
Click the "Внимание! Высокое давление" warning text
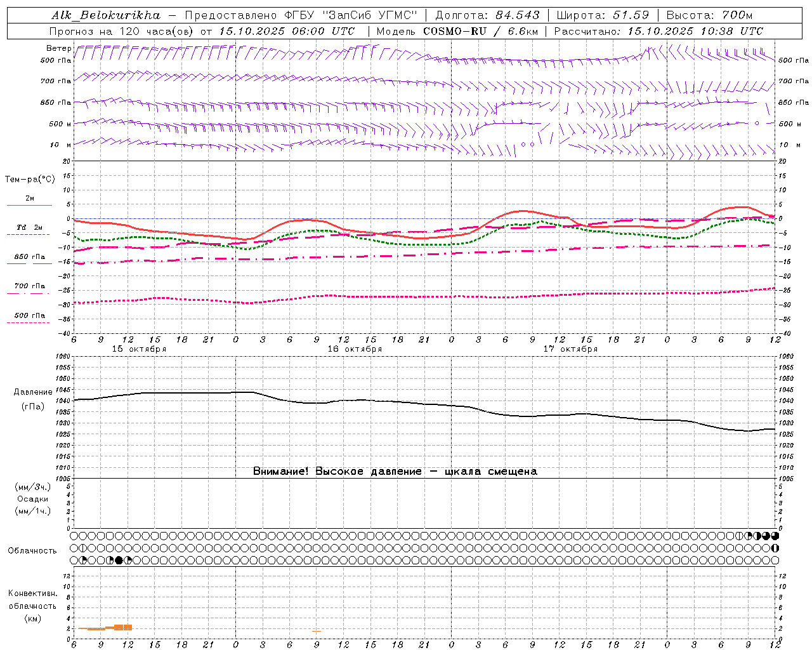pyautogui.click(x=337, y=472)
